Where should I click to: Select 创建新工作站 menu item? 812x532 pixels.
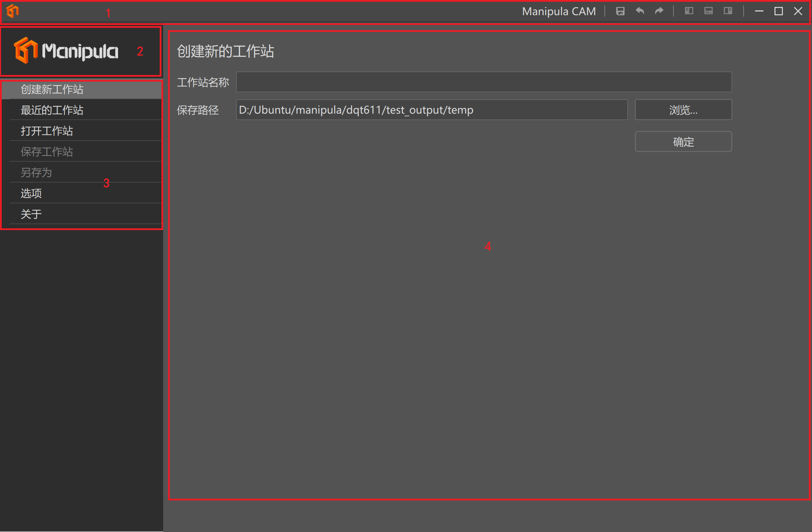tap(82, 89)
